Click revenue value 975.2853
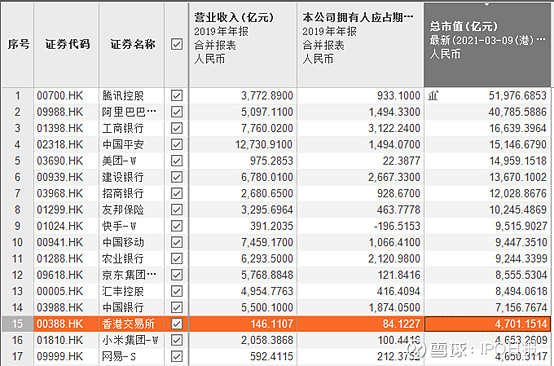 [x=272, y=161]
